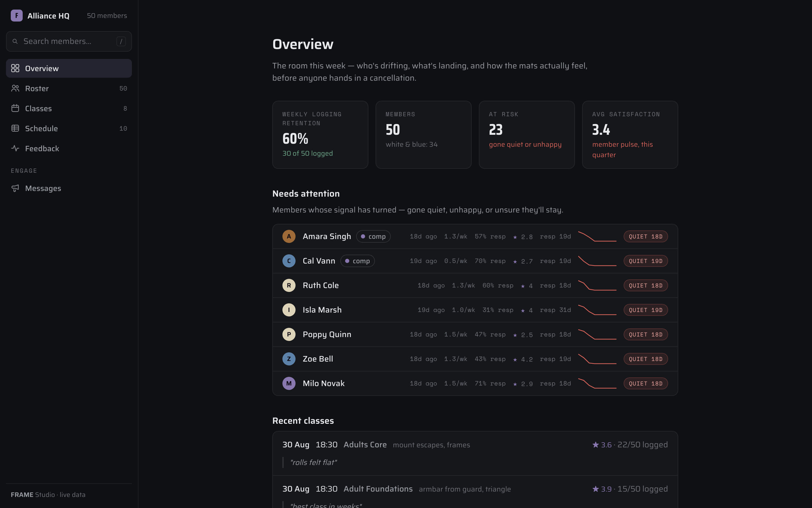Click the search magnifier icon
812x508 pixels.
15,41
